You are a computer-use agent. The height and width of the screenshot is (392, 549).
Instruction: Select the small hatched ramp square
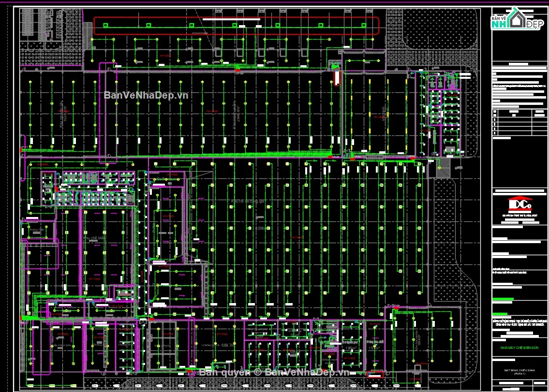pyautogui.click(x=442, y=170)
